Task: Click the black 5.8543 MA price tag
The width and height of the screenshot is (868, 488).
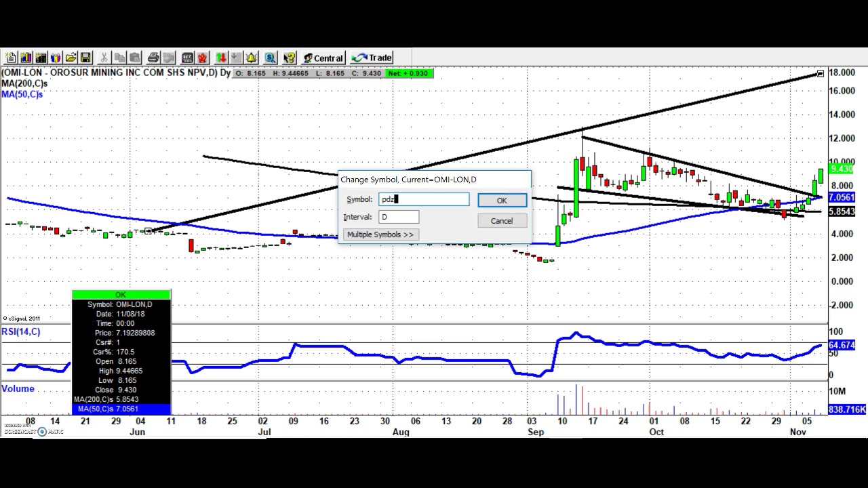Action: [x=842, y=211]
